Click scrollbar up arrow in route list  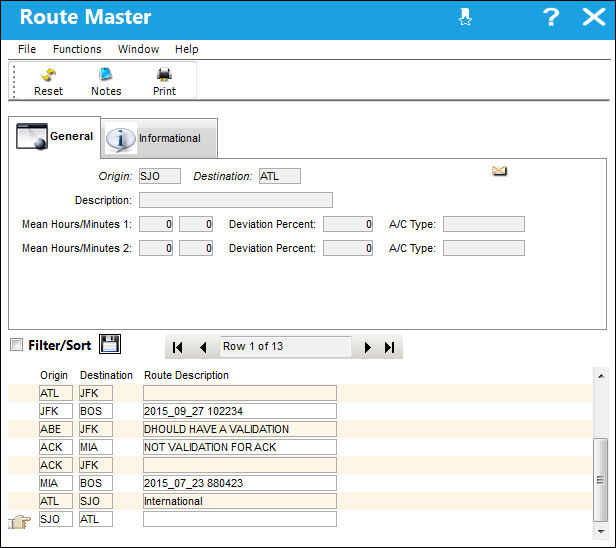[x=601, y=376]
